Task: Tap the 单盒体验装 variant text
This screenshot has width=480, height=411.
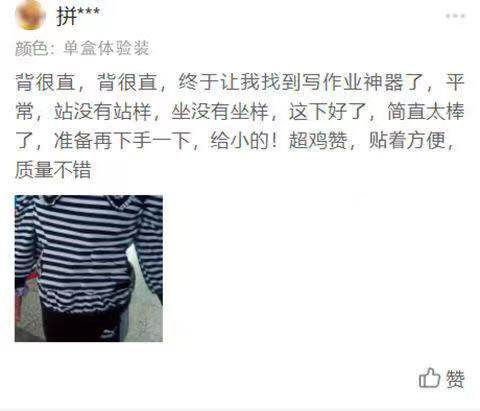Action: point(106,49)
